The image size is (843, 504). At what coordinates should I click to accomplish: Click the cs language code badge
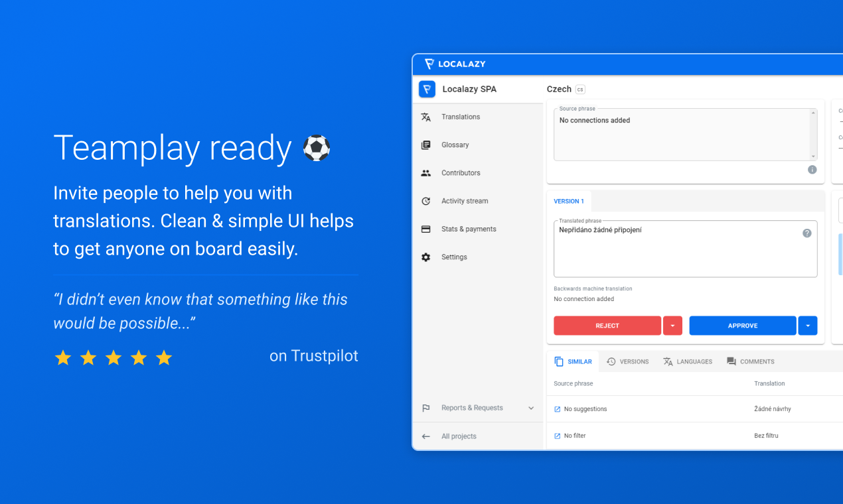click(x=580, y=90)
